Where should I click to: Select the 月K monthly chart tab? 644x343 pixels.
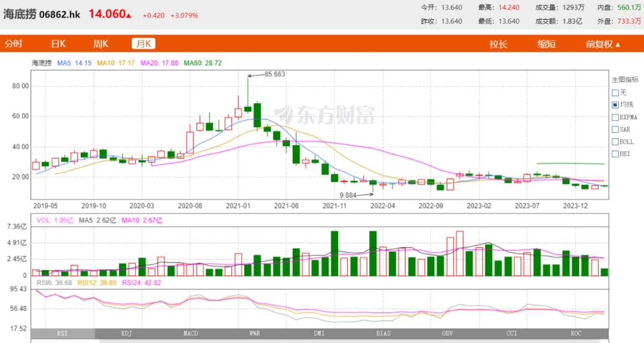[x=143, y=44]
